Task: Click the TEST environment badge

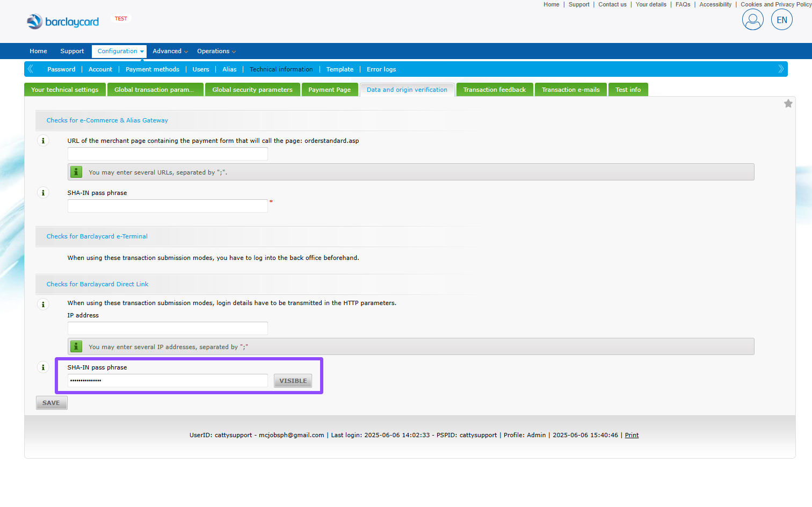Action: point(121,18)
